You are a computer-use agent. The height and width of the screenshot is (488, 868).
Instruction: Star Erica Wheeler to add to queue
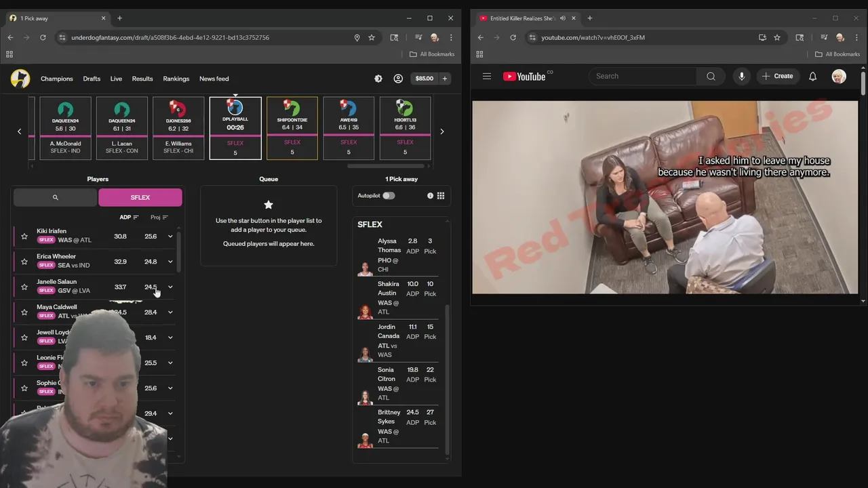24,262
